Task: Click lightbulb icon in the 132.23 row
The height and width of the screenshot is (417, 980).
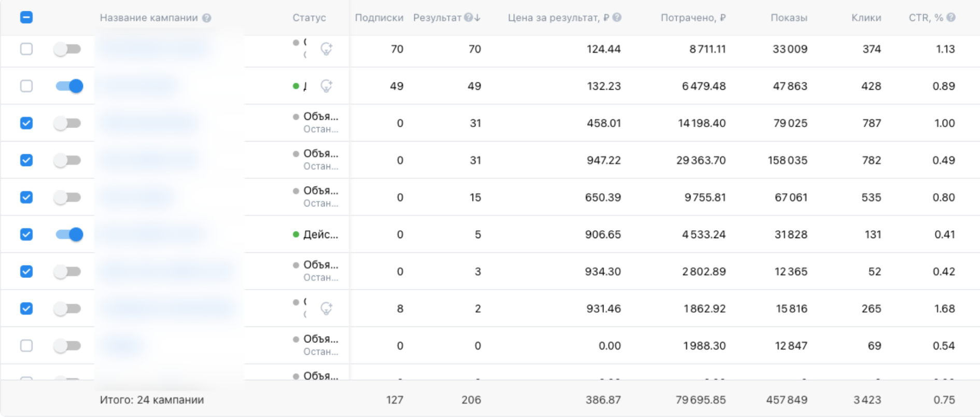Action: 326,86
